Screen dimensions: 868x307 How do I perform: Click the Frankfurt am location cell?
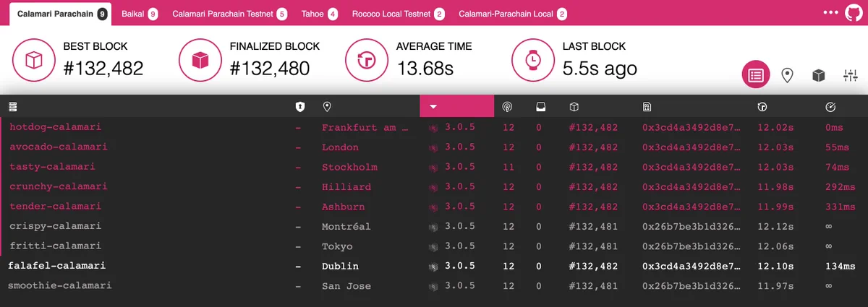pos(366,127)
